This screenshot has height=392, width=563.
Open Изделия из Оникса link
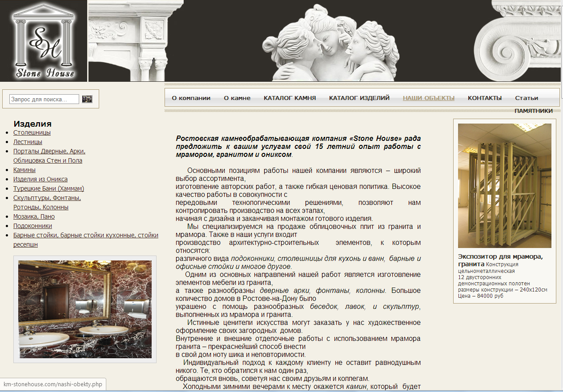tap(40, 179)
